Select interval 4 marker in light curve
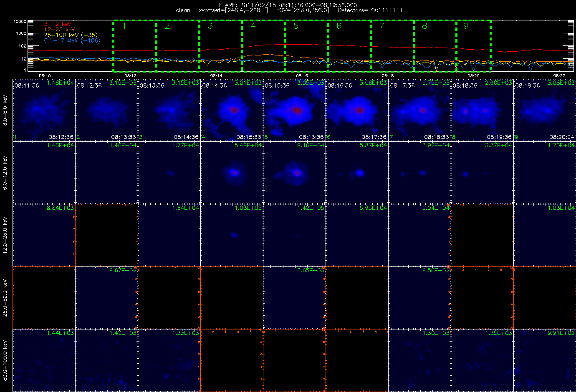This screenshot has width=576, height=392. 253,26
